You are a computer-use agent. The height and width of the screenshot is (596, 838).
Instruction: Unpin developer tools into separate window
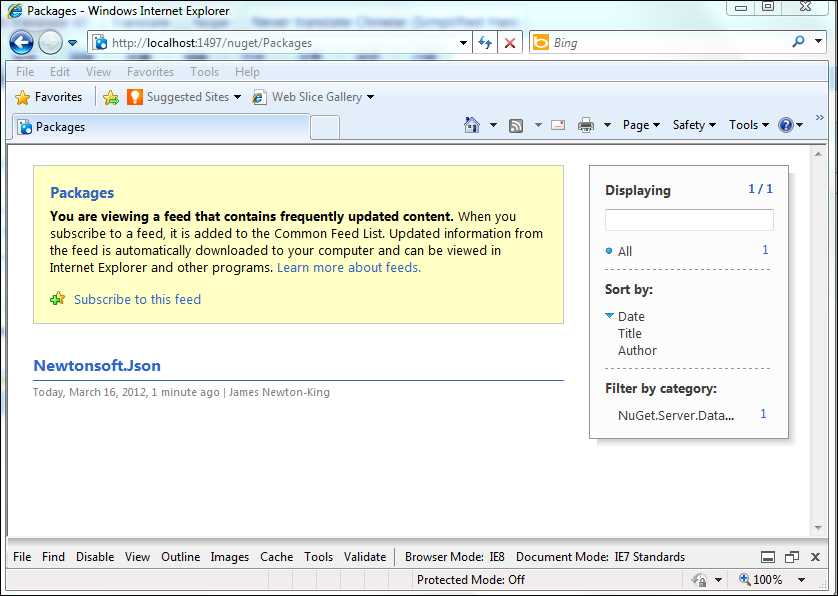pos(792,557)
